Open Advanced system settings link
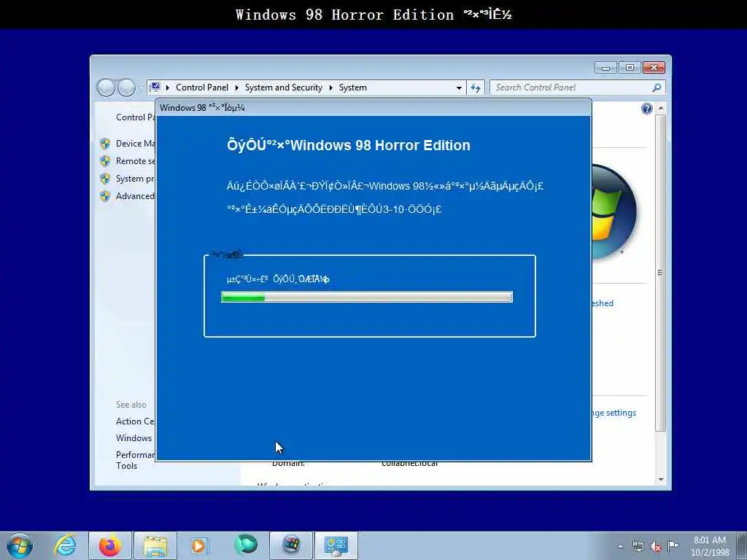This screenshot has height=560, width=747. [x=135, y=196]
